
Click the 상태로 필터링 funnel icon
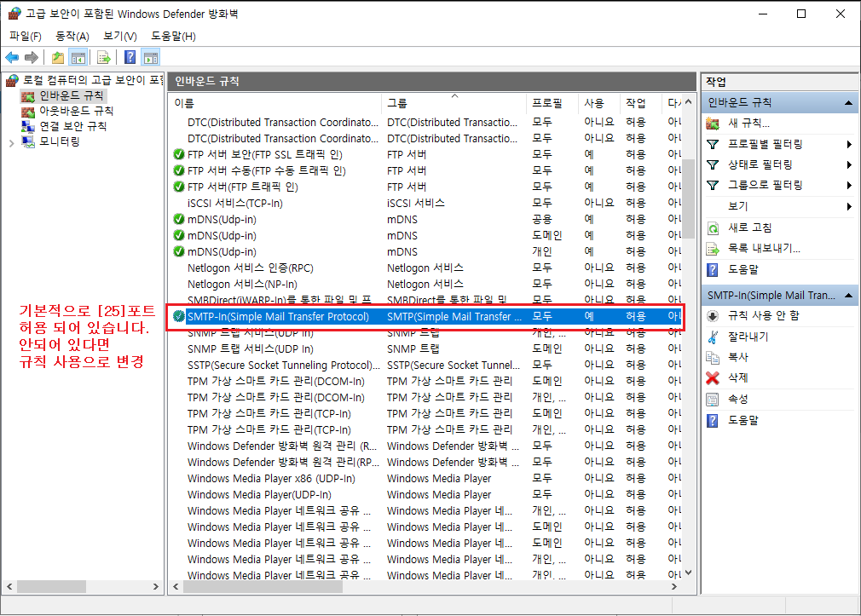(x=713, y=164)
